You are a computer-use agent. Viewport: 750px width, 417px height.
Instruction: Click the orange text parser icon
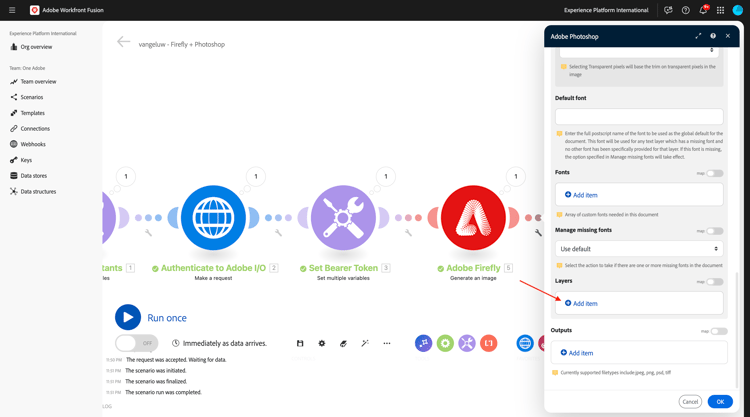488,343
